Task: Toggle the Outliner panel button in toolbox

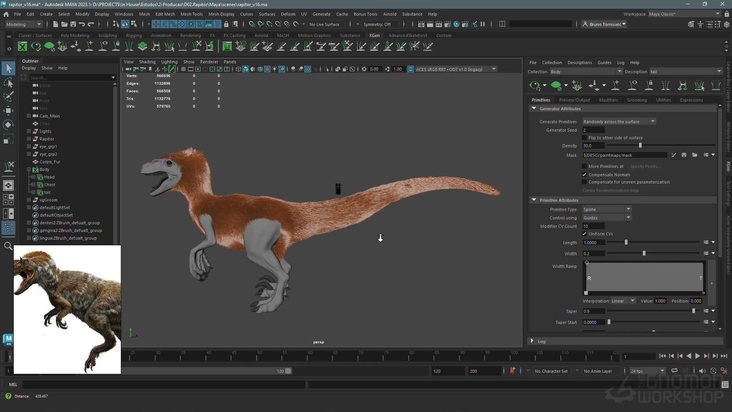Action: tap(8, 228)
